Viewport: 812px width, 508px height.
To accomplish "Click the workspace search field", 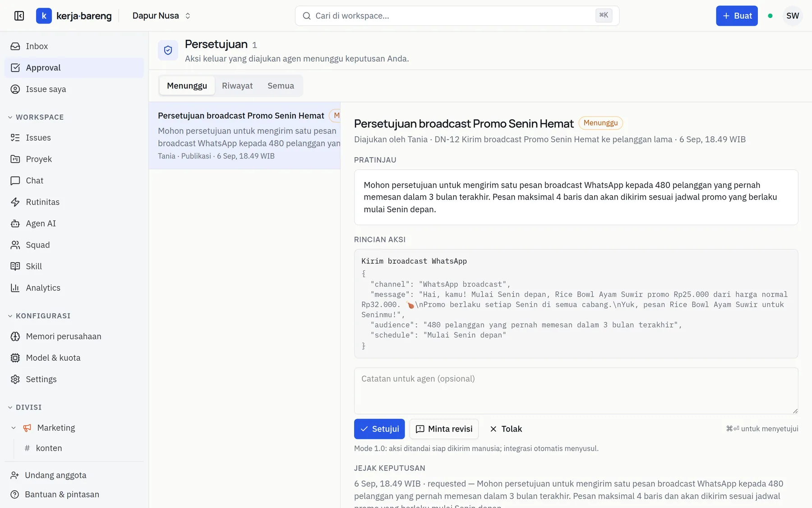I will point(457,16).
